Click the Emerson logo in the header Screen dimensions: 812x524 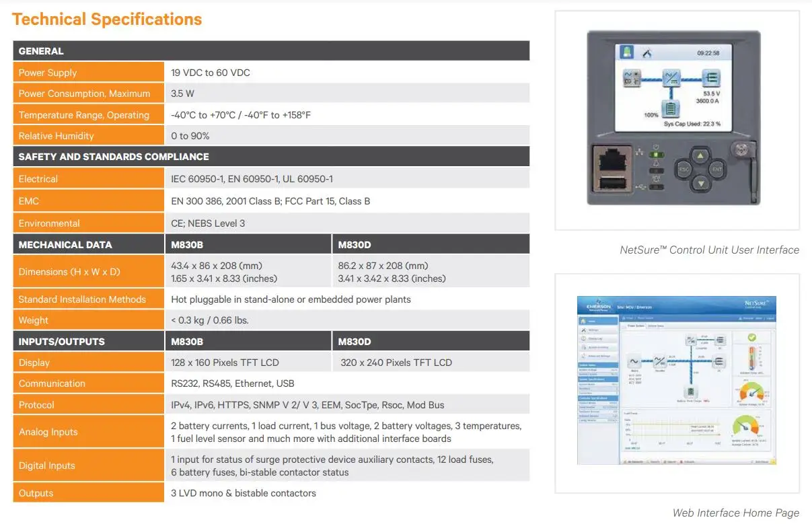[599, 305]
